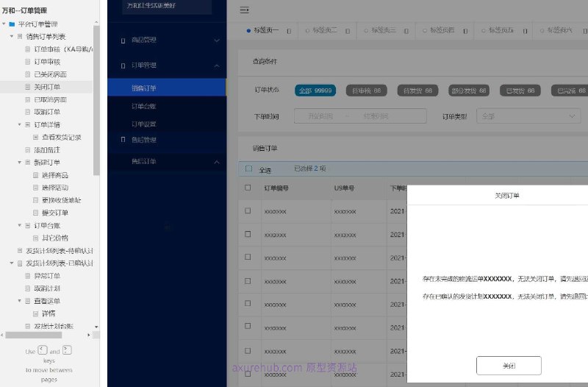Click page icon next to 选择商品

35,175
